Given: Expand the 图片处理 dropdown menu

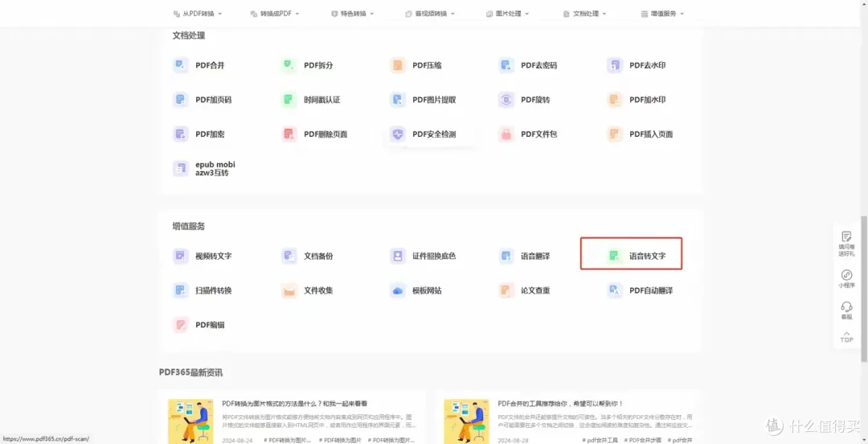Looking at the screenshot, I should 508,14.
